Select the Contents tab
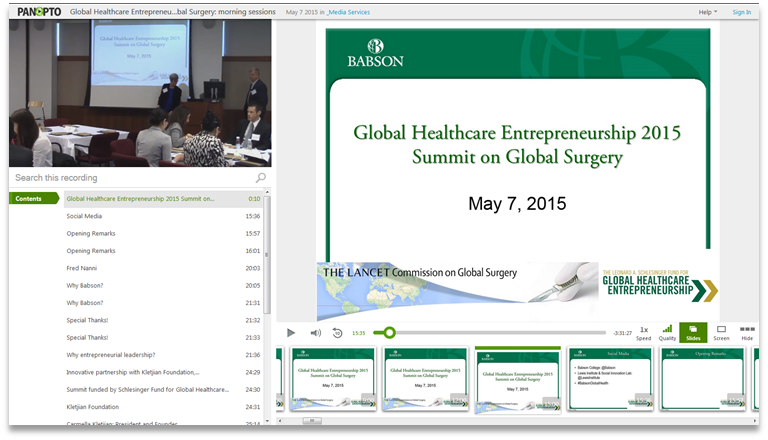The width and height of the screenshot is (768, 440). [30, 198]
